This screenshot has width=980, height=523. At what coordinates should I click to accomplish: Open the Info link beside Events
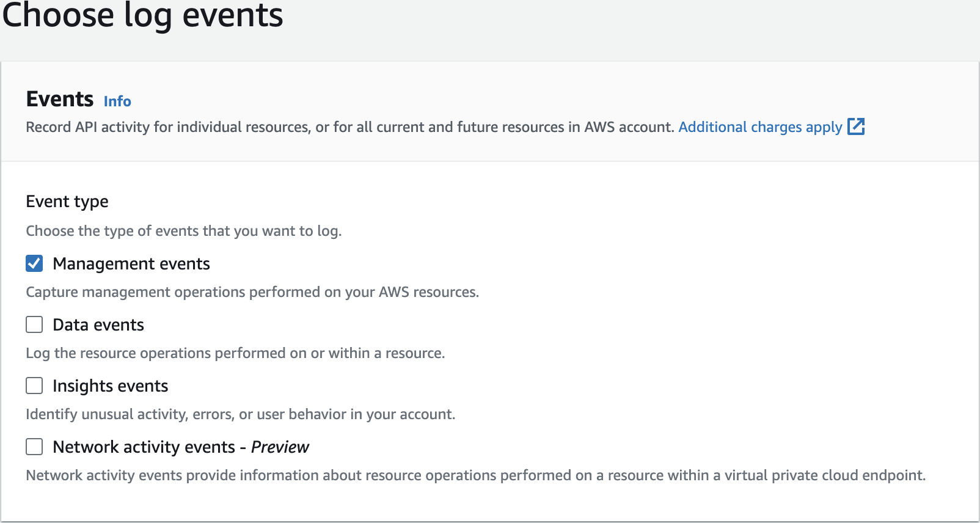point(117,101)
